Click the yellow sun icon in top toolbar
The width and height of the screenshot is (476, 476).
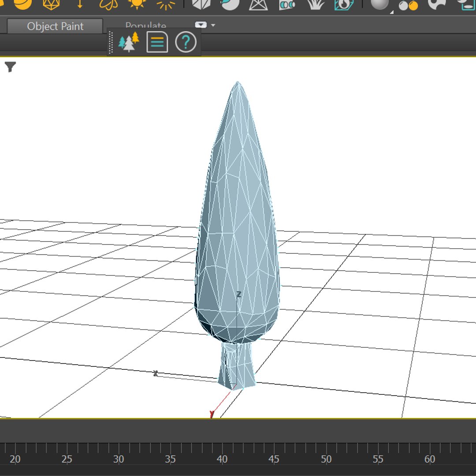137,4
